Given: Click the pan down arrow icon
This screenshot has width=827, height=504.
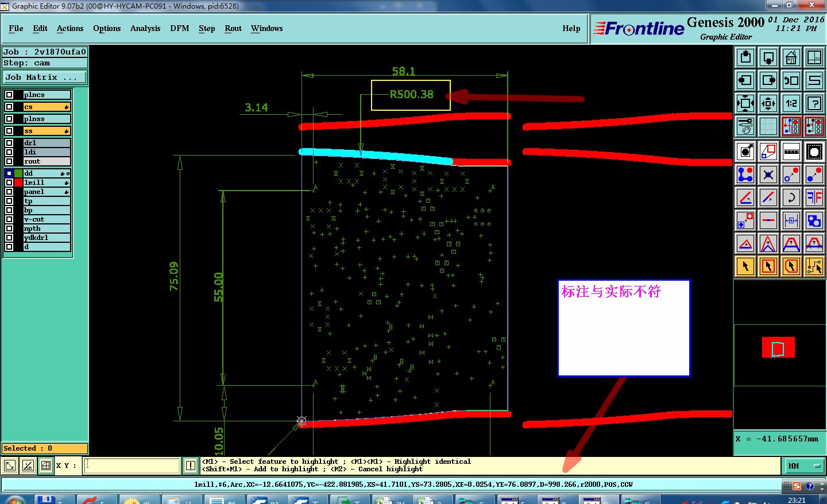Looking at the screenshot, I should point(768,57).
